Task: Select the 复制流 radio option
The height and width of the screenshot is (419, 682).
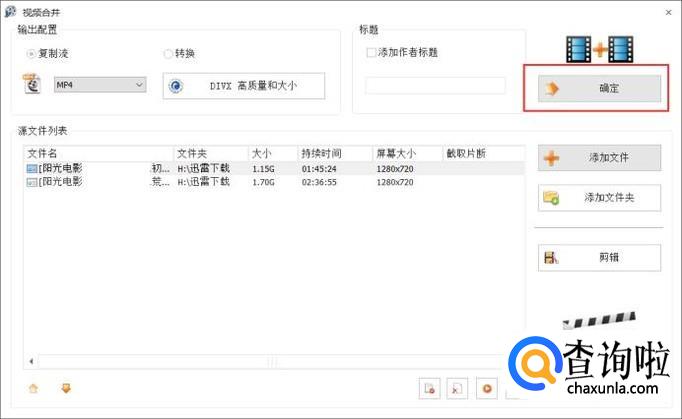Action: pyautogui.click(x=47, y=54)
